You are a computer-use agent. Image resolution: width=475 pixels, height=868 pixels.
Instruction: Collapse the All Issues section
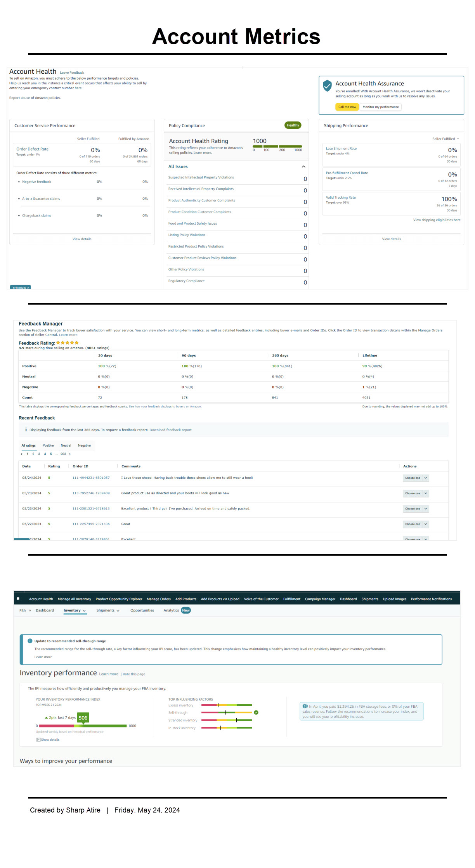coord(303,166)
